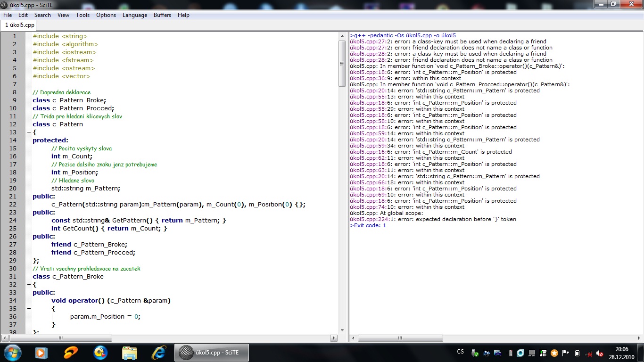The height and width of the screenshot is (362, 644).
Task: Click the SciTE title bar app icon
Action: 5,4
